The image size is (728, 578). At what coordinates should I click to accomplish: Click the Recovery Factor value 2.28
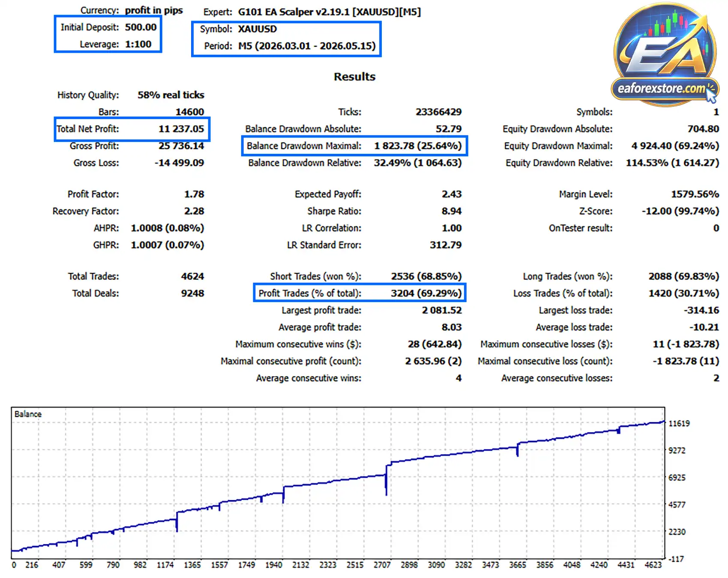tap(194, 211)
